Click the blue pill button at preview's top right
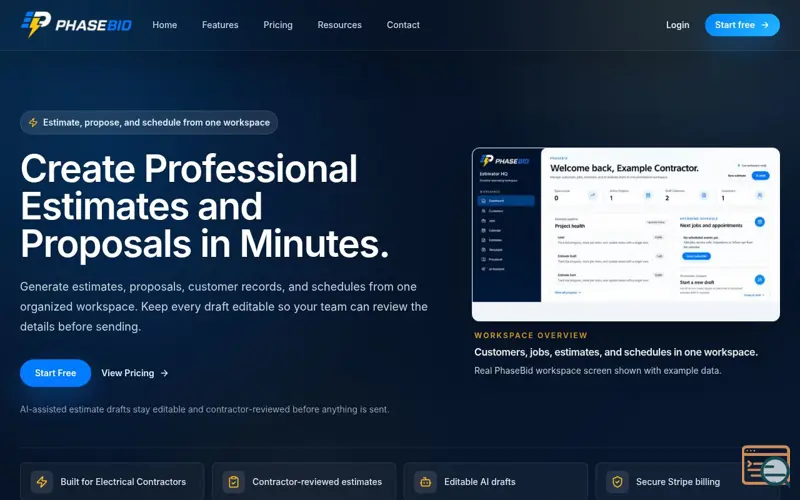This screenshot has height=500, width=800. pyautogui.click(x=761, y=176)
